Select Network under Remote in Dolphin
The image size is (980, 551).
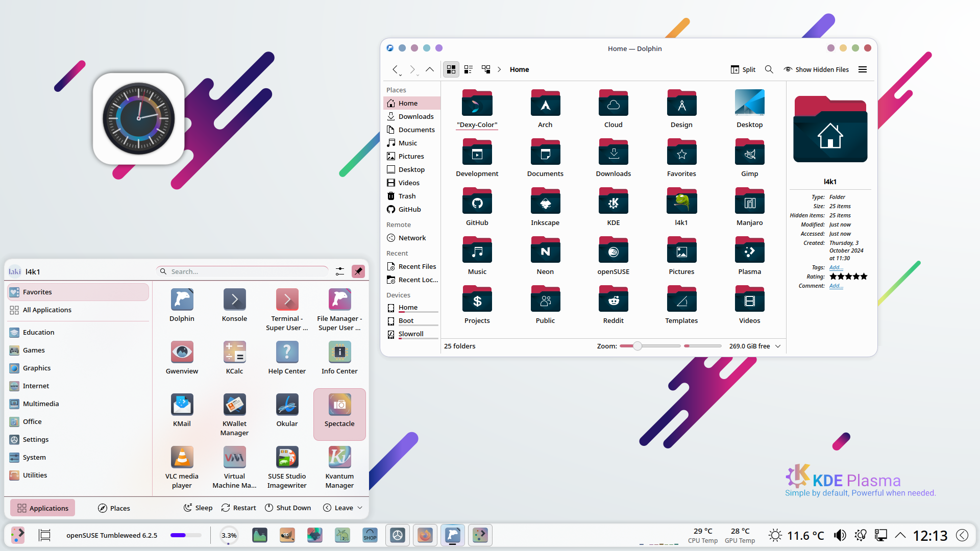411,238
